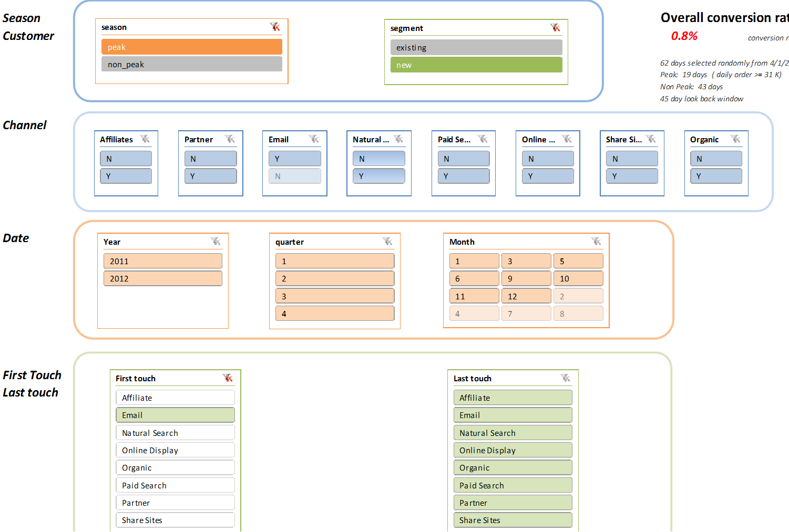
Task: Clear the quarter slicer filter
Action: (x=387, y=242)
